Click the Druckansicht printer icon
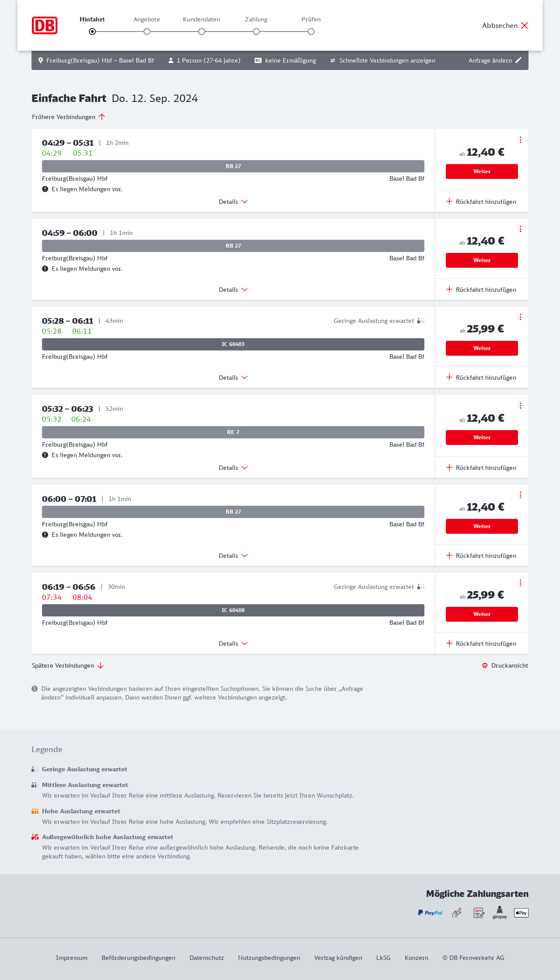560x980 pixels. tap(485, 665)
